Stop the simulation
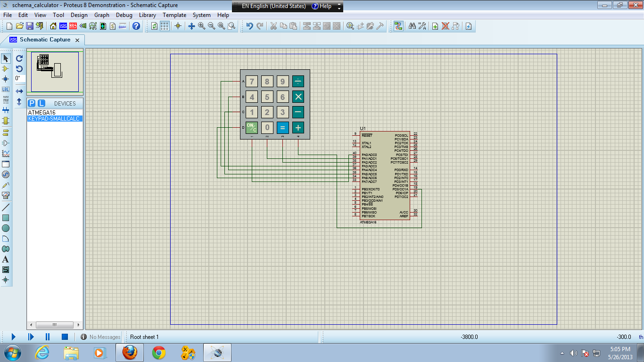Screen dimensions: 644x362 65,337
